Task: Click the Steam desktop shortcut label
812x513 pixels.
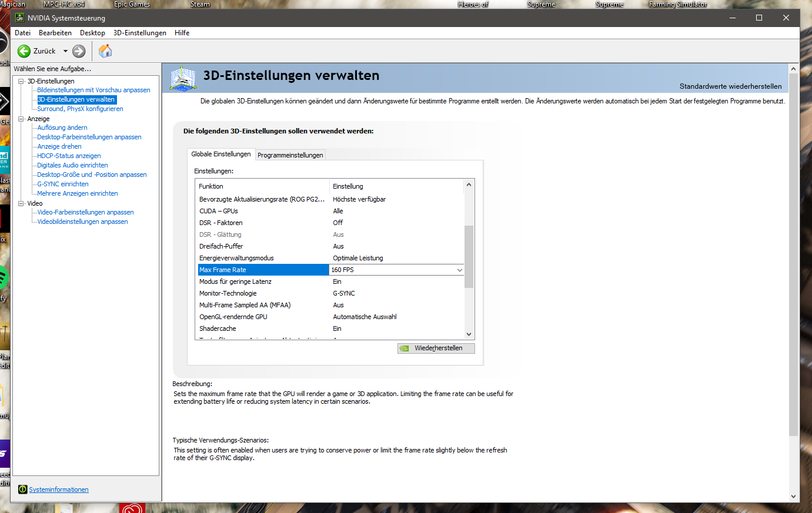Action: coord(200,4)
